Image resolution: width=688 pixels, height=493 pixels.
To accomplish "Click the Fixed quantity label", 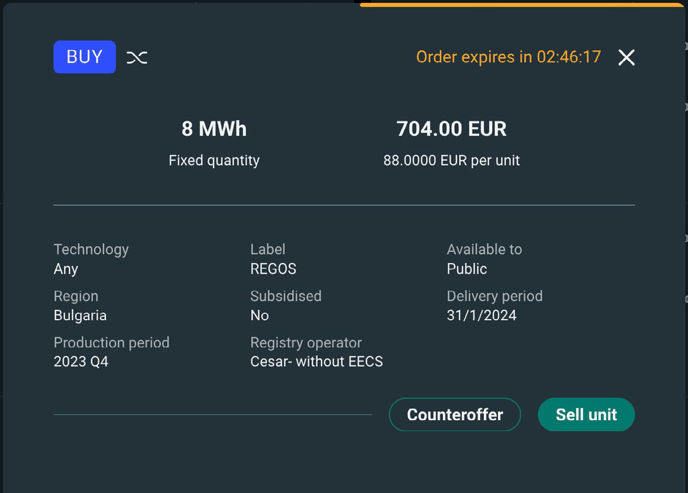I will click(214, 161).
